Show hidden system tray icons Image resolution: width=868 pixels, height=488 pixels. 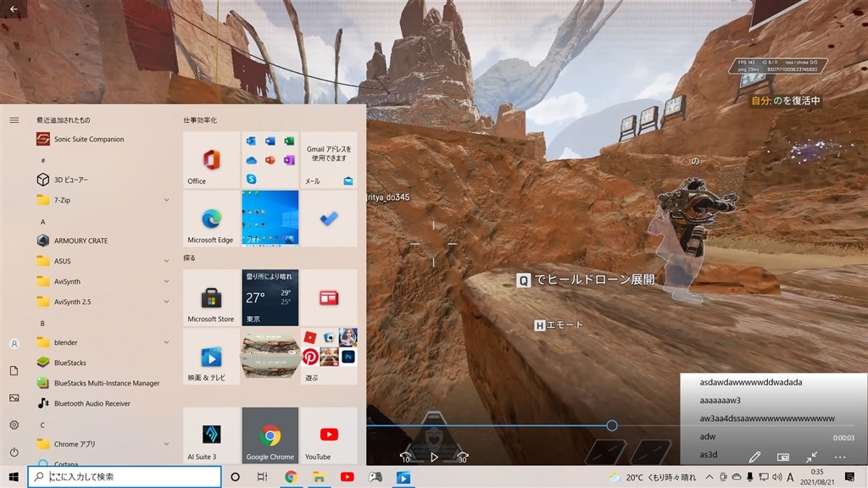tap(709, 476)
